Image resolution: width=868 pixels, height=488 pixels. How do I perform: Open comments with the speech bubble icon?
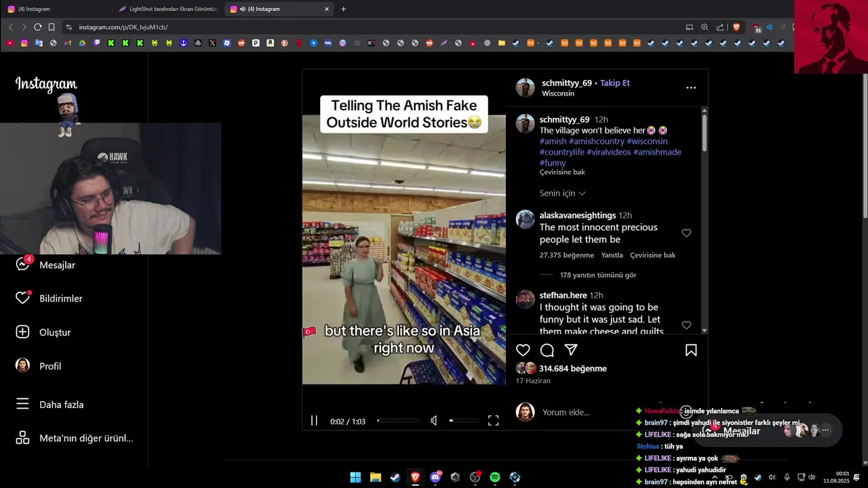tap(547, 350)
